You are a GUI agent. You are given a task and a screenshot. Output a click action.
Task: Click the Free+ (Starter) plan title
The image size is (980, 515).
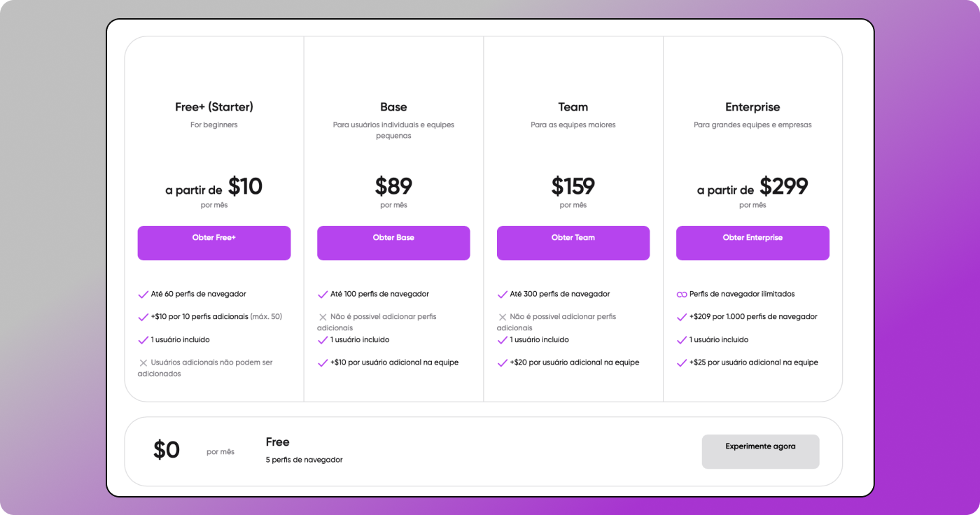(213, 107)
